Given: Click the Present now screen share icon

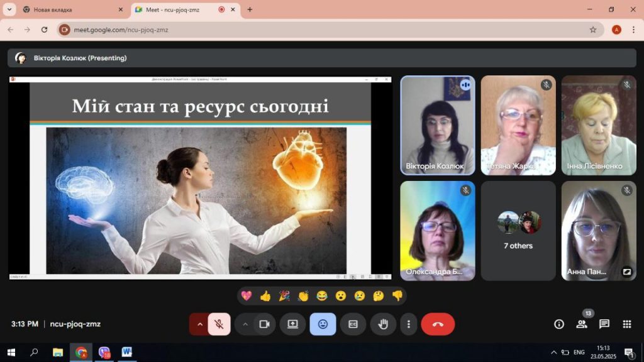Looking at the screenshot, I should coord(292,324).
